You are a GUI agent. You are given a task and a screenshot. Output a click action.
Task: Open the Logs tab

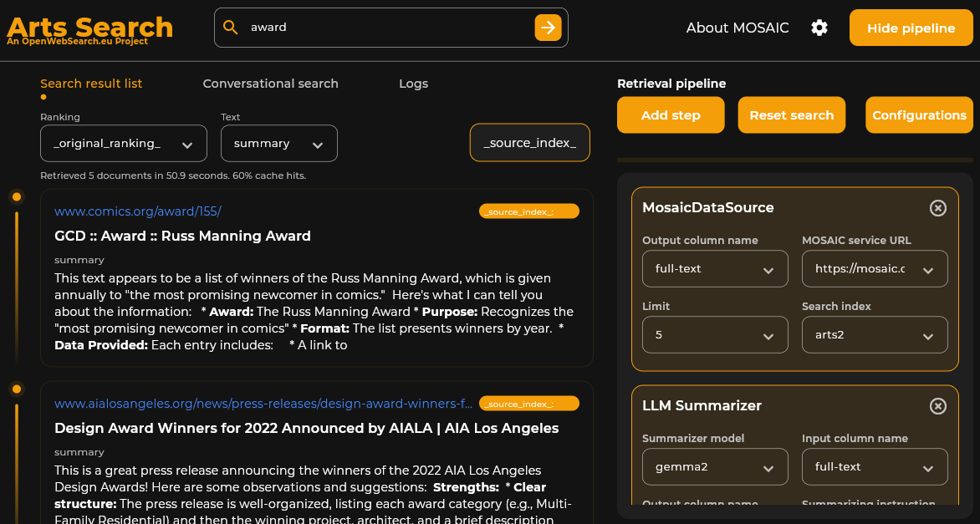click(414, 84)
